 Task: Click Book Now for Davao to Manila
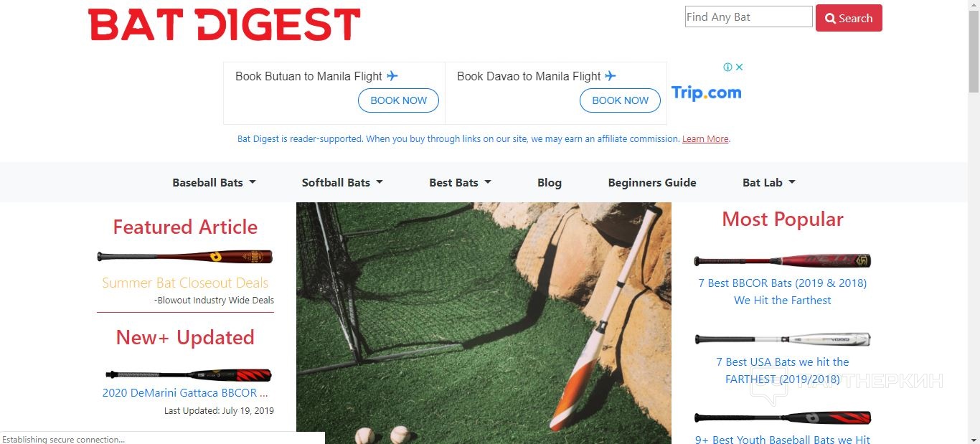tap(620, 100)
